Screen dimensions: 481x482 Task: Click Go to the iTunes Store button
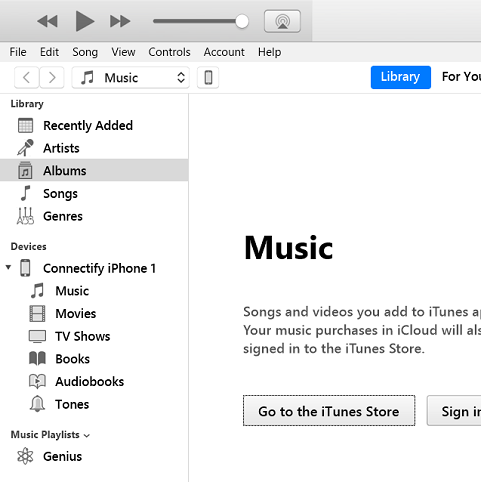[x=329, y=411]
